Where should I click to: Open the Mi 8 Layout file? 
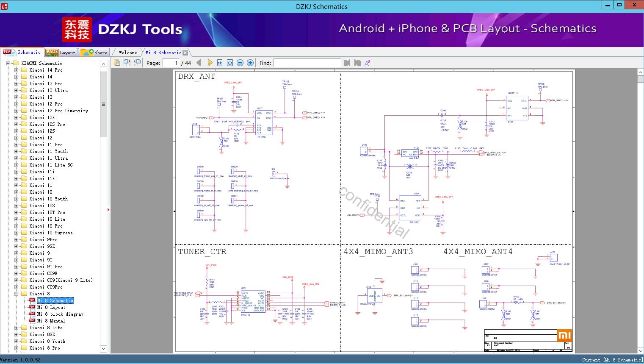(x=51, y=307)
